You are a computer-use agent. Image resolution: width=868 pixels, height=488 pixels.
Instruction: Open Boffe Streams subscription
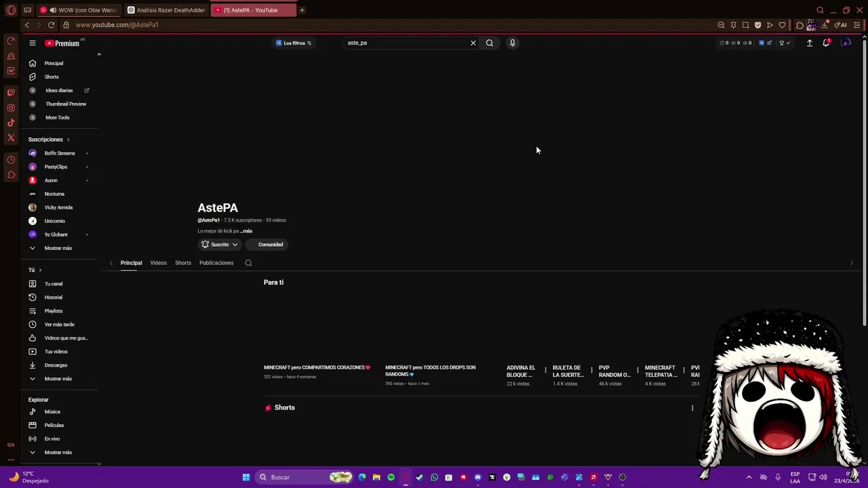click(60, 153)
